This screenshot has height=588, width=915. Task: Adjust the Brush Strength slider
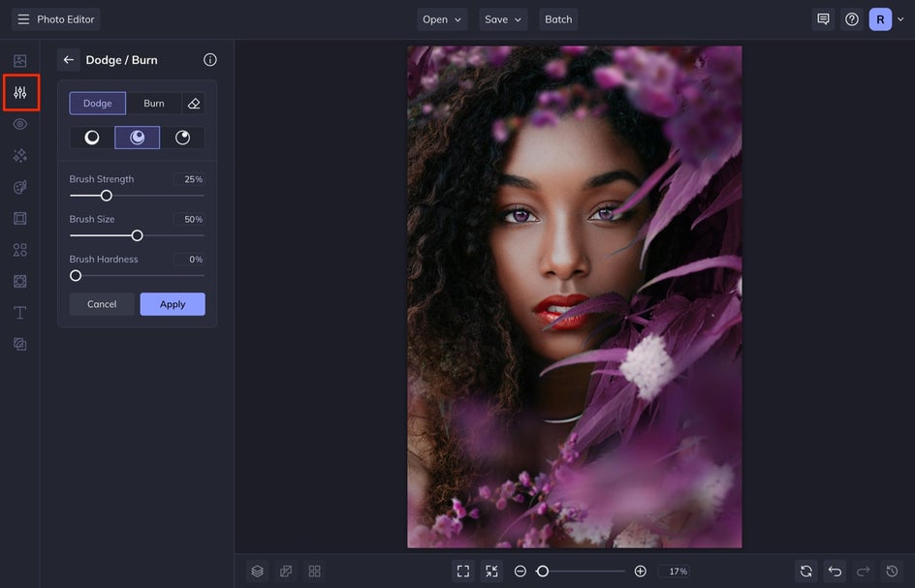click(x=137, y=196)
